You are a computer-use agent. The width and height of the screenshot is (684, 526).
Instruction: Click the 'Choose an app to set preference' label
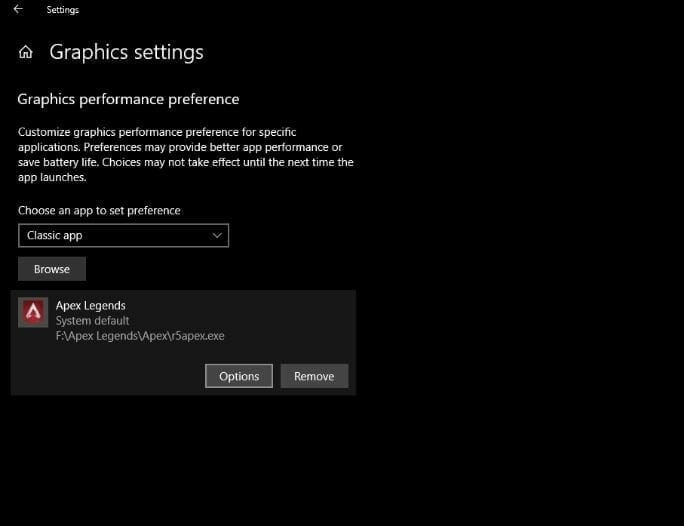coord(99,211)
